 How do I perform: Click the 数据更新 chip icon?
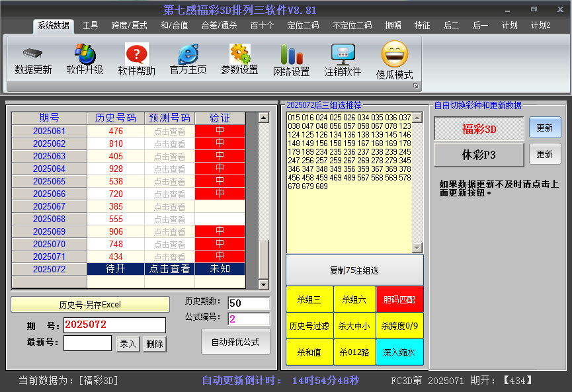[x=33, y=54]
